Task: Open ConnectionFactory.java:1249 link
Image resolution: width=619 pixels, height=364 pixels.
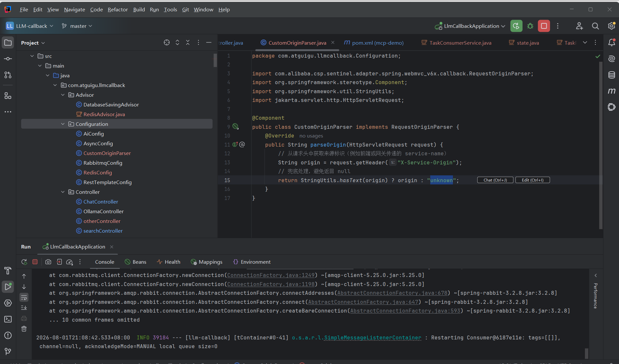Action: coord(271,275)
